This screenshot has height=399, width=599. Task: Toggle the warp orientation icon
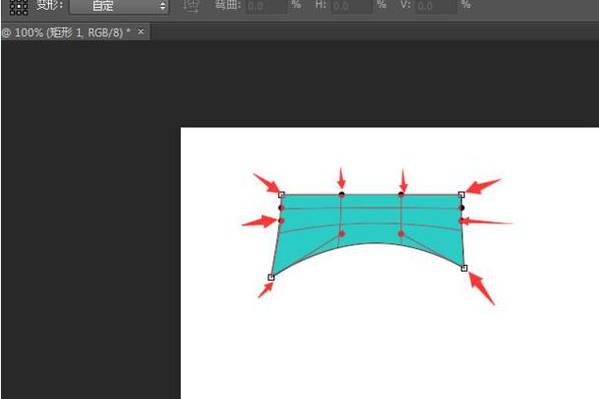(191, 6)
